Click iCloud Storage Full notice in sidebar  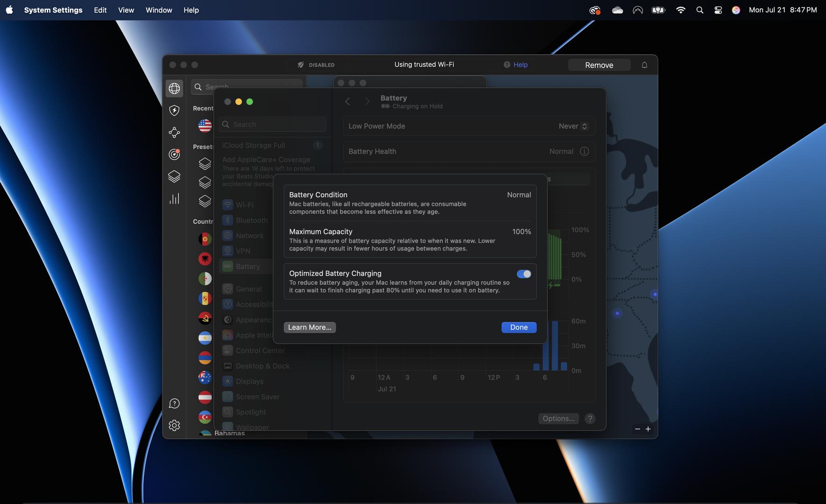click(x=272, y=145)
